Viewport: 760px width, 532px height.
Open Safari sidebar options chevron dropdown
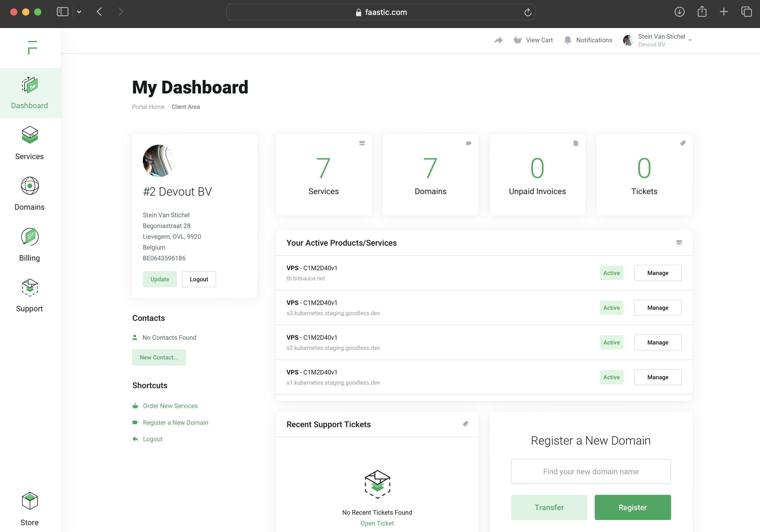pyautogui.click(x=79, y=12)
